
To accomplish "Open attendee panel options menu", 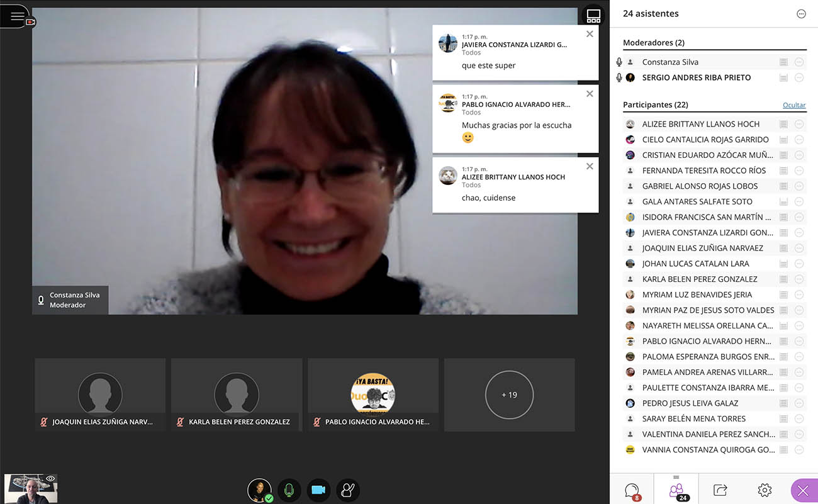I will 801,14.
